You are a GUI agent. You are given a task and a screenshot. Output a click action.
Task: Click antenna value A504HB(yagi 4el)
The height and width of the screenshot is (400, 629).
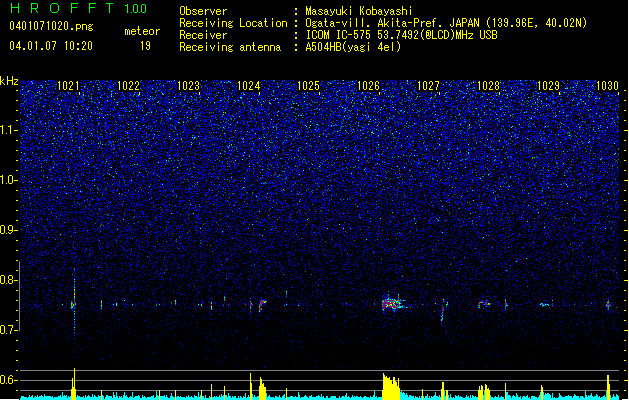tap(353, 47)
